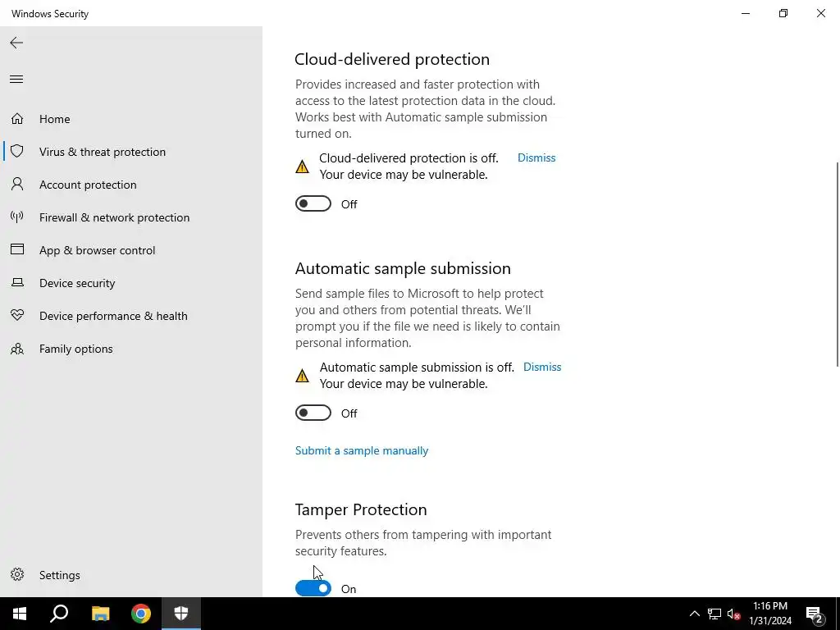This screenshot has width=840, height=630.
Task: Click the Automatic sample submission warning triangle
Action: (x=302, y=376)
